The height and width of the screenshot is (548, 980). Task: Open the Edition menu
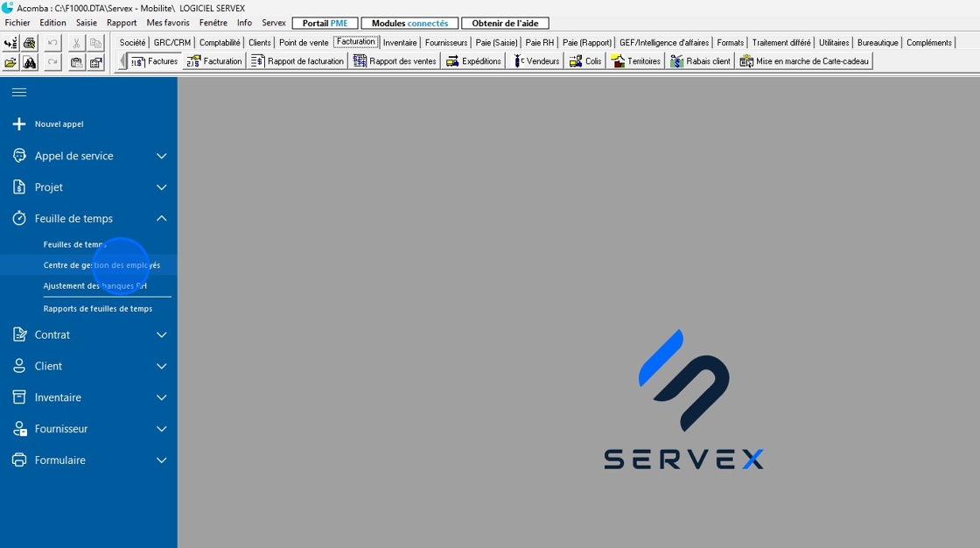point(52,23)
